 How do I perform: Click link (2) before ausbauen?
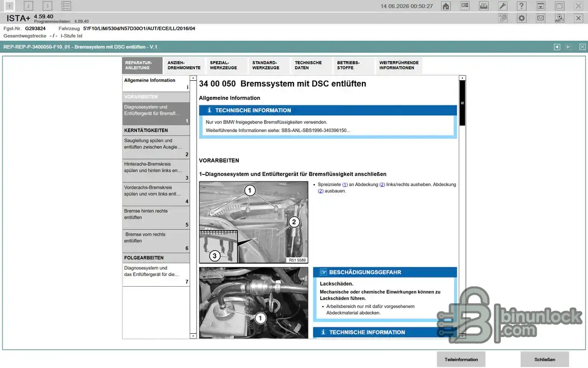321,191
